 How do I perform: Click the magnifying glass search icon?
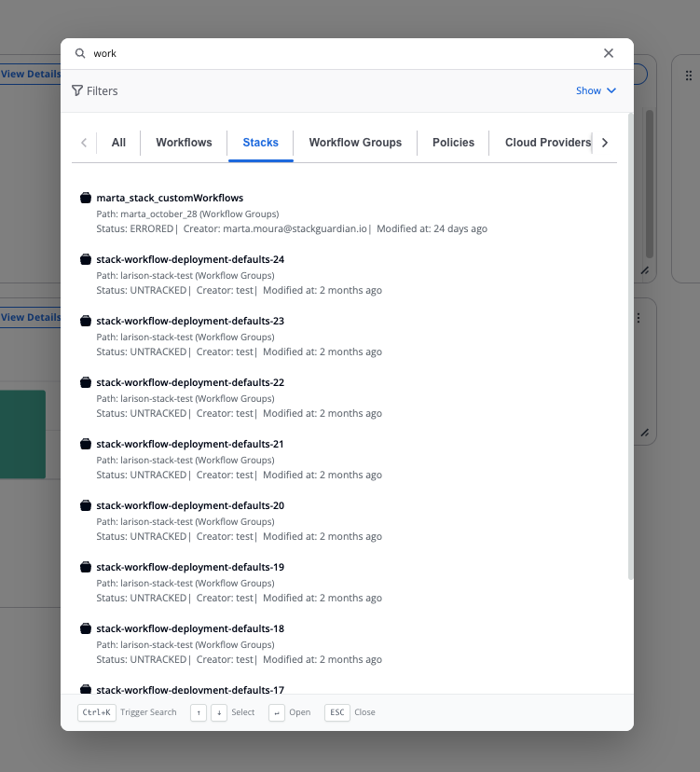click(81, 53)
